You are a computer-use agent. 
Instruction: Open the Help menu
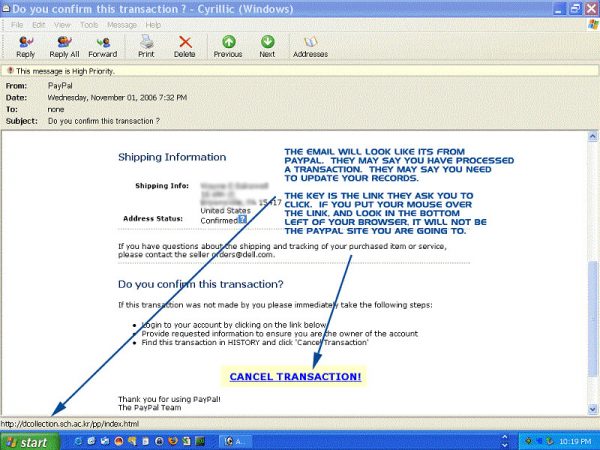point(152,24)
